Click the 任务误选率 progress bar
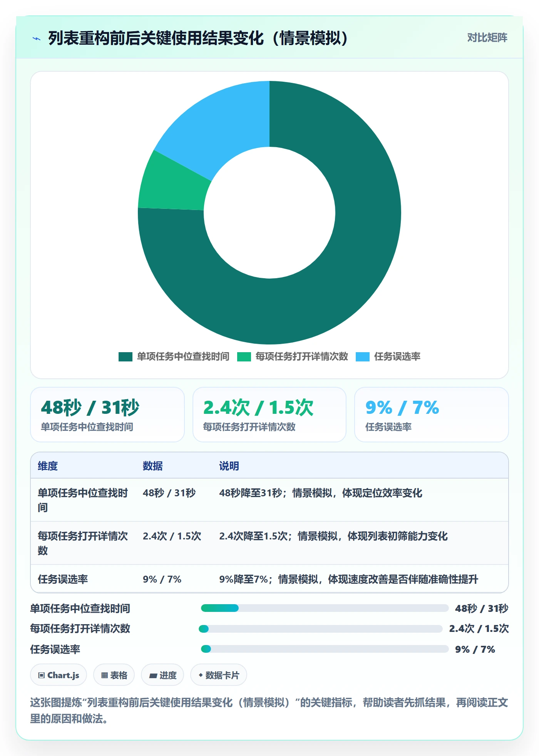 325,649
